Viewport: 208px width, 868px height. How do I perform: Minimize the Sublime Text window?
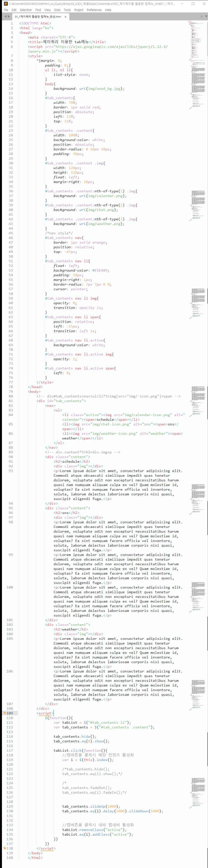point(182,4)
